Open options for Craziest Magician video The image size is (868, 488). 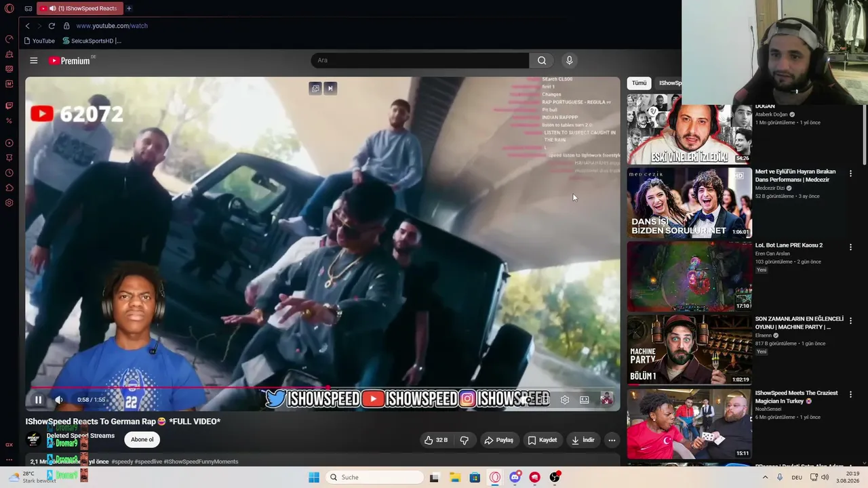pyautogui.click(x=850, y=395)
